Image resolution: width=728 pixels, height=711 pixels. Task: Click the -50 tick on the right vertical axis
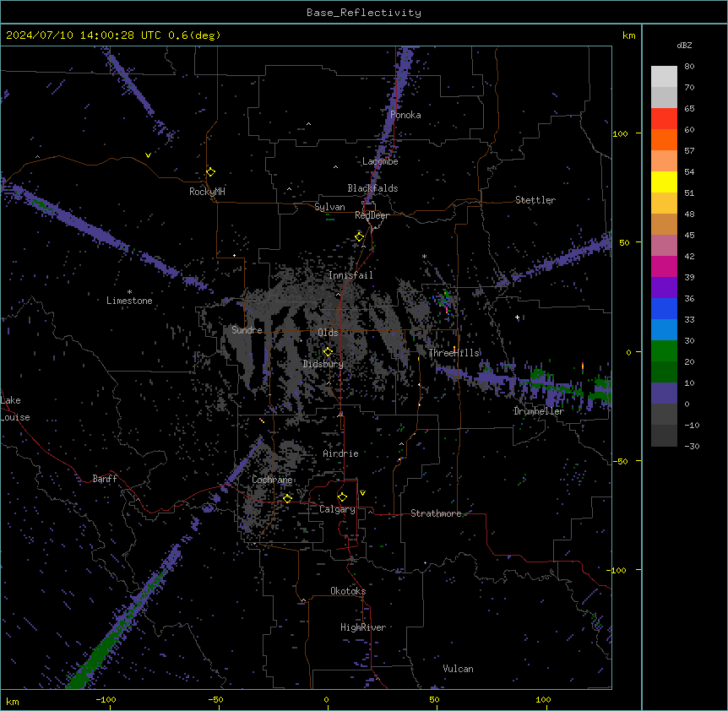point(620,461)
